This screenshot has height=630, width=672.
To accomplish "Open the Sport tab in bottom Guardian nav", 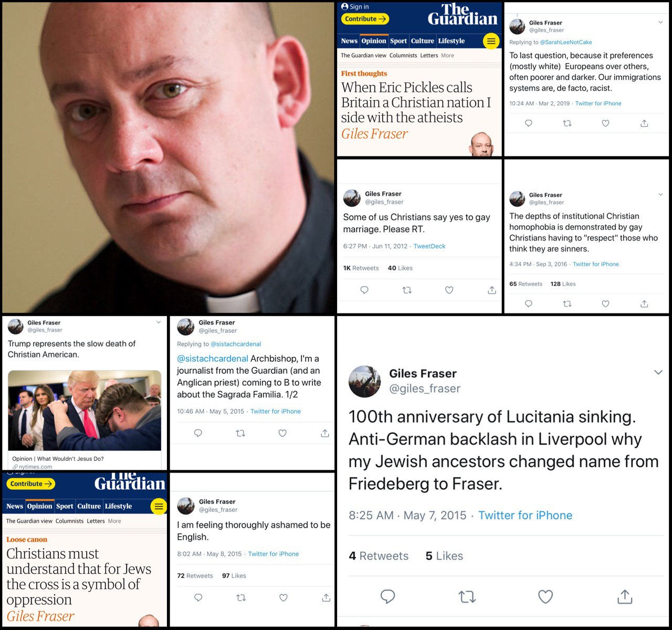I will (x=65, y=506).
